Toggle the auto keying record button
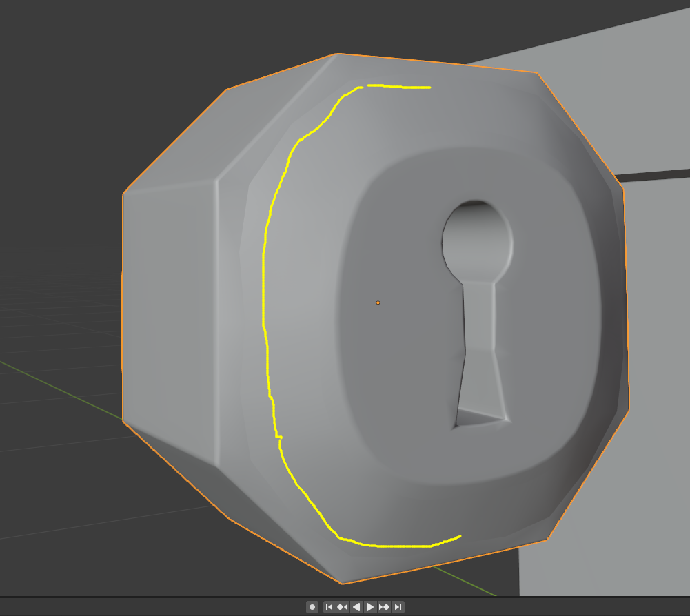The height and width of the screenshot is (616, 690). tap(312, 607)
